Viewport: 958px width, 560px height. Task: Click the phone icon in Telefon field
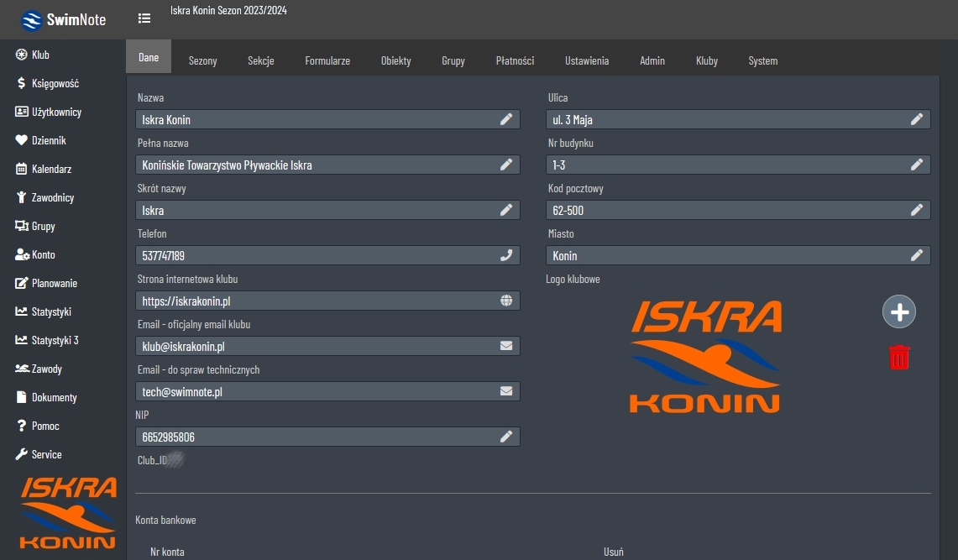pos(506,256)
